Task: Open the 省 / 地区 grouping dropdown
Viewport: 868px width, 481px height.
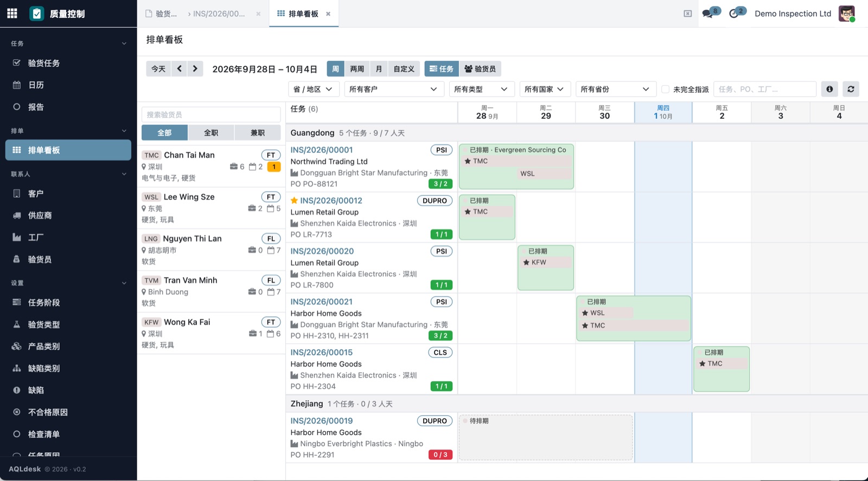Action: pyautogui.click(x=314, y=89)
